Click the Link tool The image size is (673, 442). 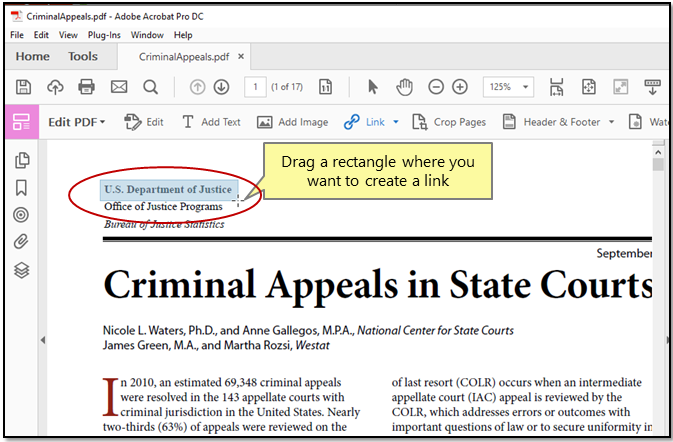(364, 122)
